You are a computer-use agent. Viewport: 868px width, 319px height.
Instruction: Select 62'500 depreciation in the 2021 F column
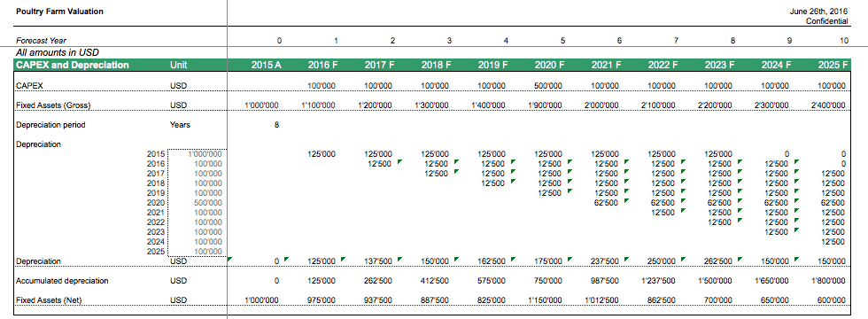(606, 203)
